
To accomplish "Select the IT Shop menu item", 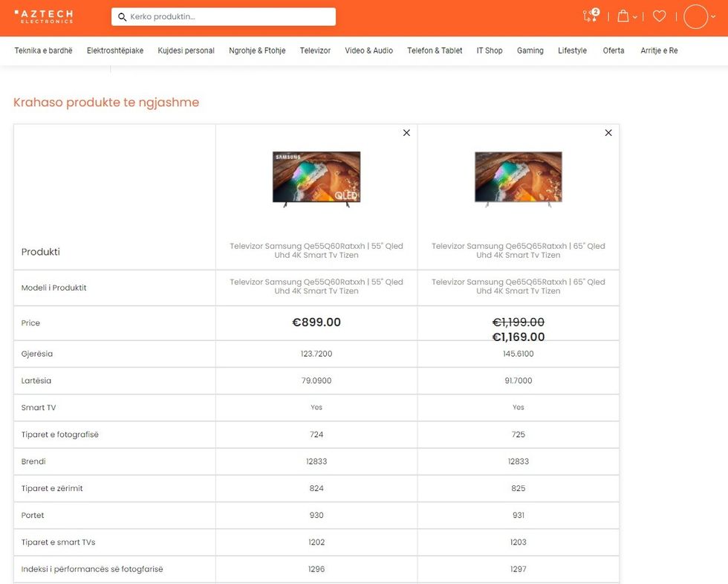I will pos(490,51).
